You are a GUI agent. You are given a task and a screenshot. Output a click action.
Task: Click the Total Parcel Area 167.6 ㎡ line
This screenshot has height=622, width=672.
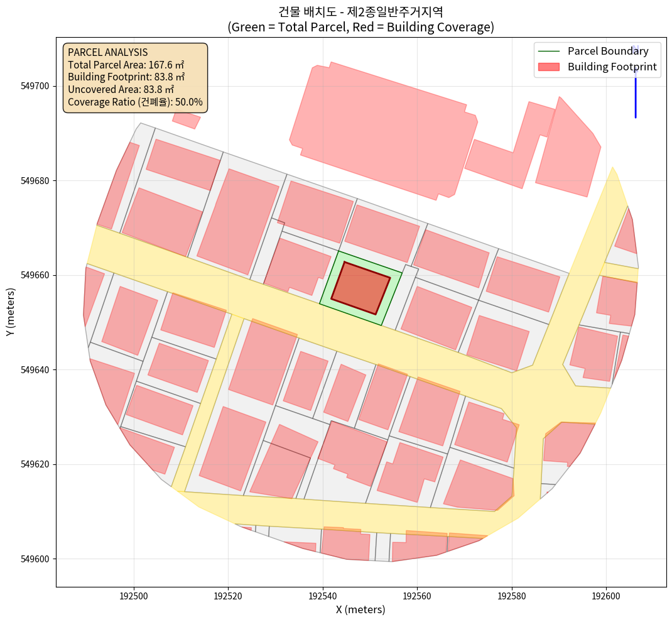[x=125, y=64]
